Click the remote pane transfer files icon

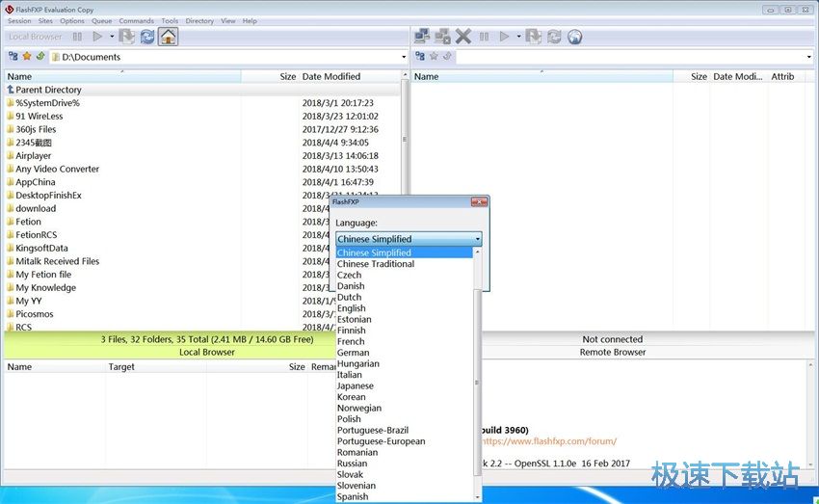click(533, 37)
